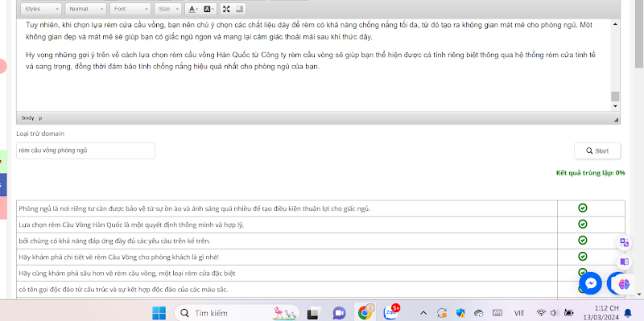Click the editor resize handle in the corner

tap(616, 119)
